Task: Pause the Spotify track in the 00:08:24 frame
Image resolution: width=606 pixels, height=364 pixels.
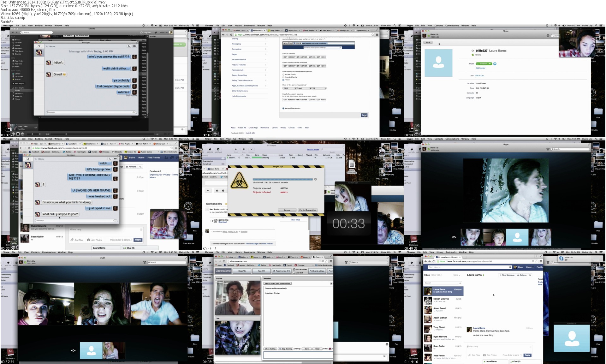Action: click(18, 134)
